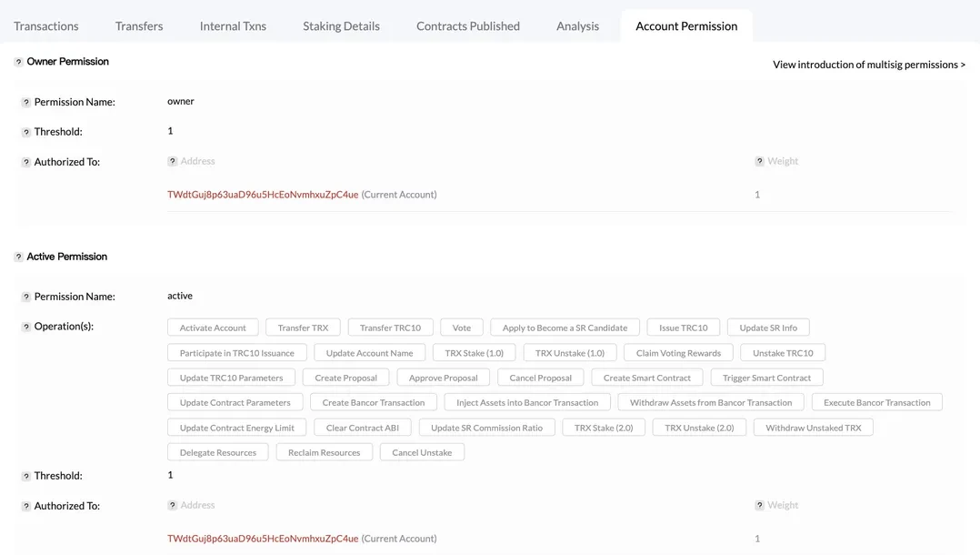Click active section Weight help icon

pyautogui.click(x=759, y=505)
